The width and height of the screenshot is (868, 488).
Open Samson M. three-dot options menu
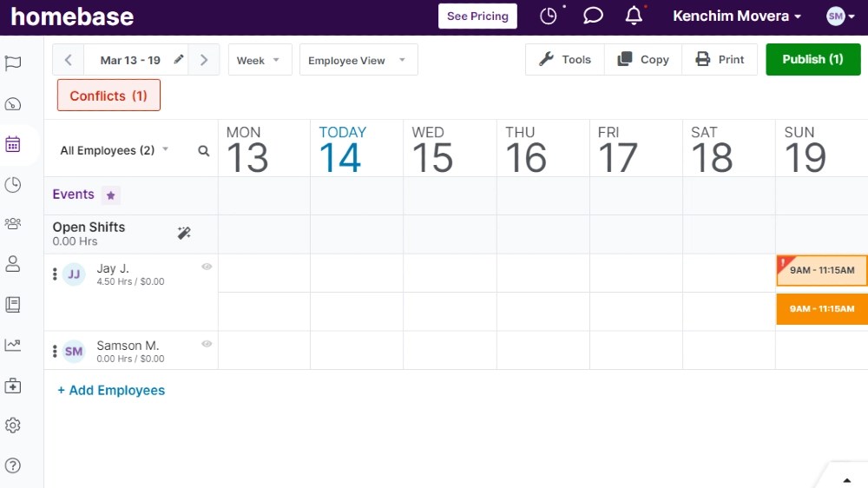pyautogui.click(x=55, y=351)
